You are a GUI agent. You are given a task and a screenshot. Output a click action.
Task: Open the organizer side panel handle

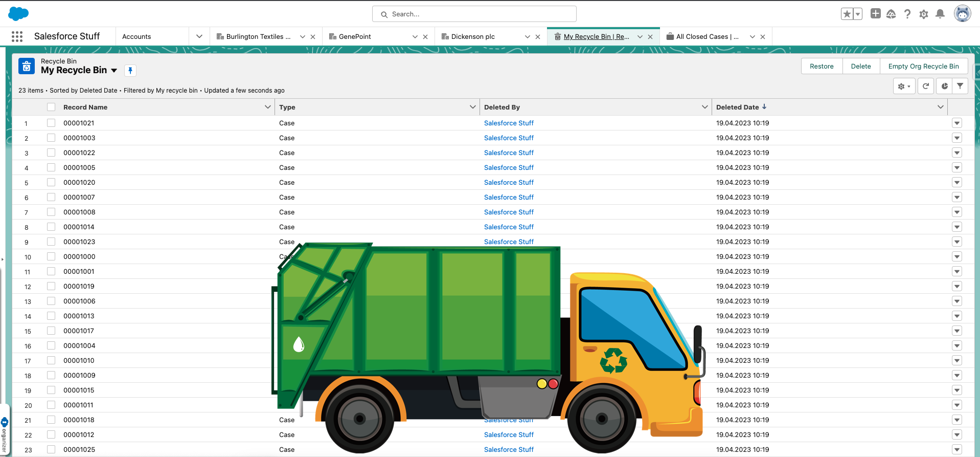point(5,430)
